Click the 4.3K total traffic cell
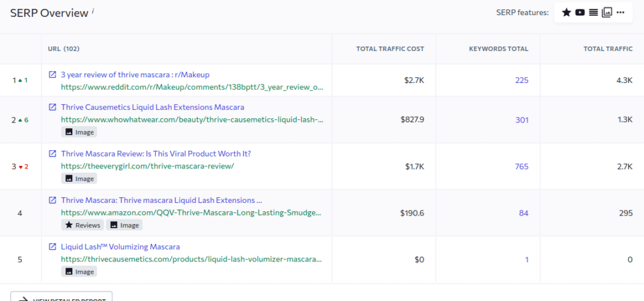 pyautogui.click(x=625, y=80)
